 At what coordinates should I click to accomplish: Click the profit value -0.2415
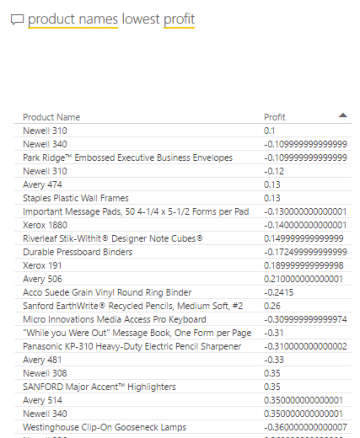[279, 293]
